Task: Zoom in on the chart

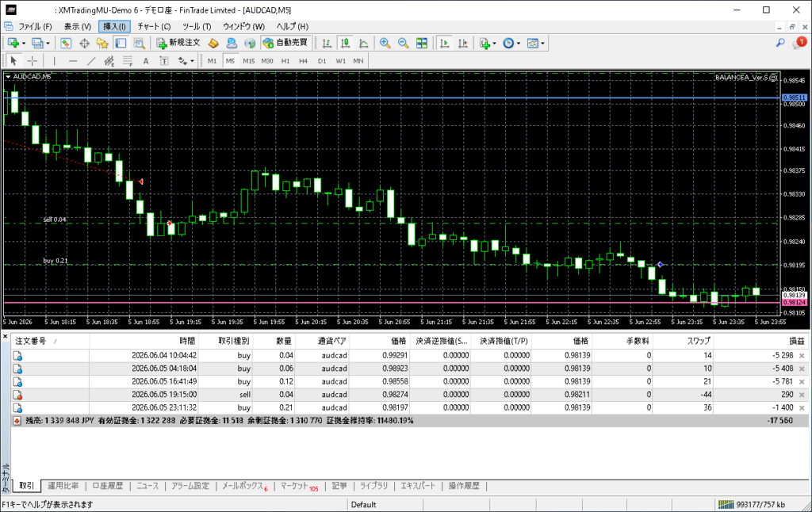Action: click(385, 43)
